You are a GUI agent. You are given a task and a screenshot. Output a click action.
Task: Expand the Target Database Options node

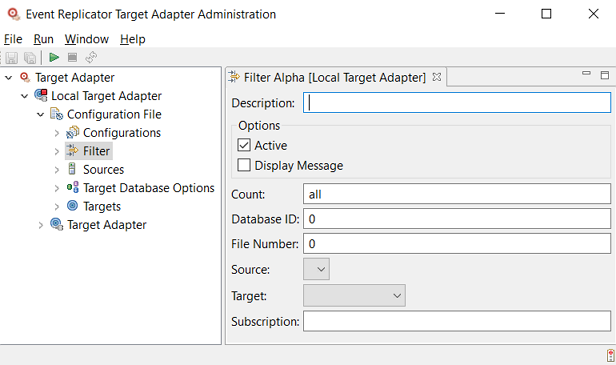pos(57,188)
